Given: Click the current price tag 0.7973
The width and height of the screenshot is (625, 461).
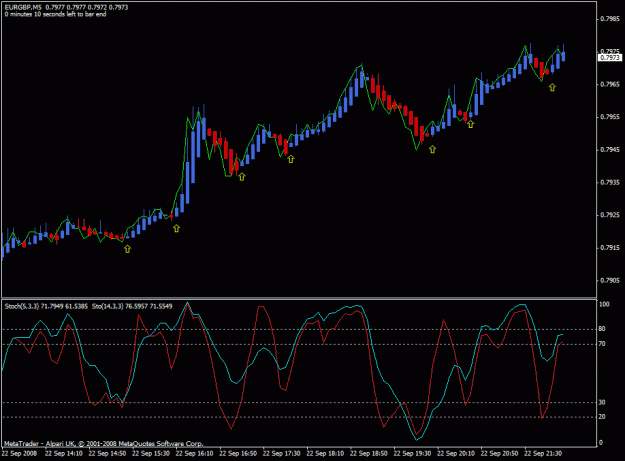Looking at the screenshot, I should point(610,58).
